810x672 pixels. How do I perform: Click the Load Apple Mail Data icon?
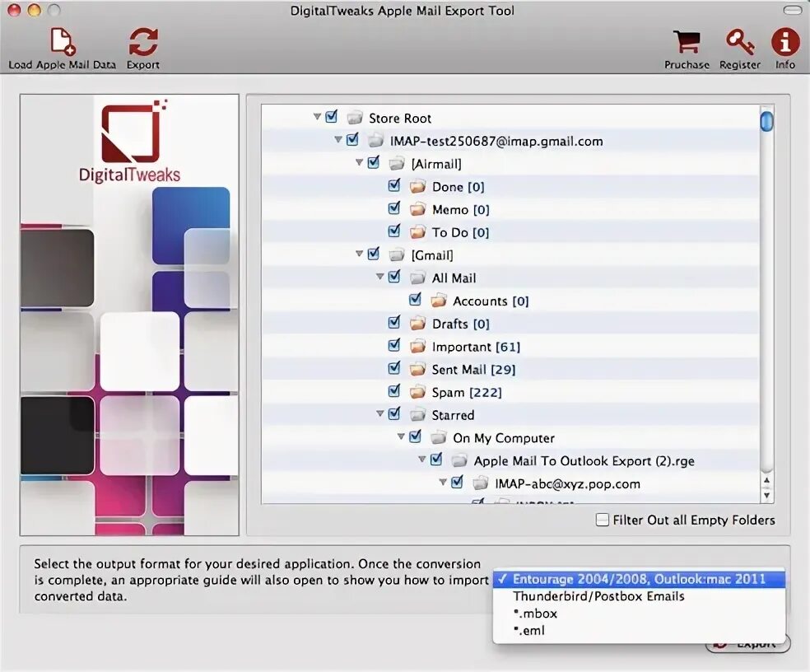(63, 42)
